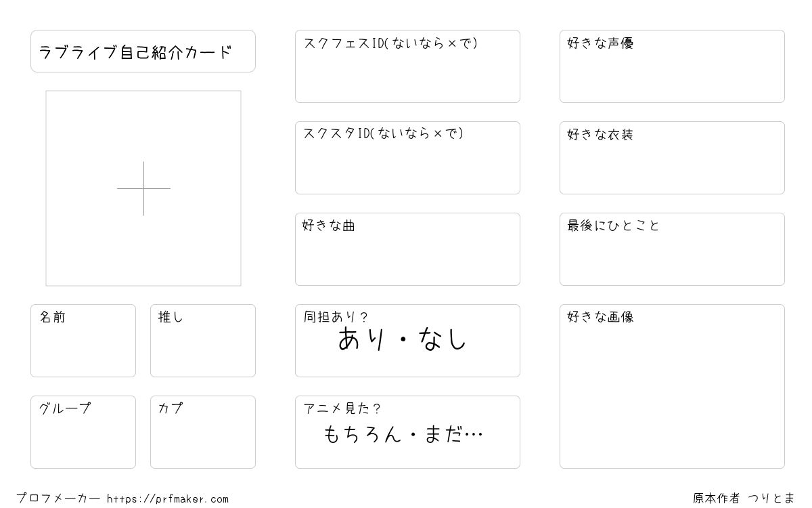The width and height of the screenshot is (812, 508).
Task: Select the 好きな曲 box
Action: [407, 249]
